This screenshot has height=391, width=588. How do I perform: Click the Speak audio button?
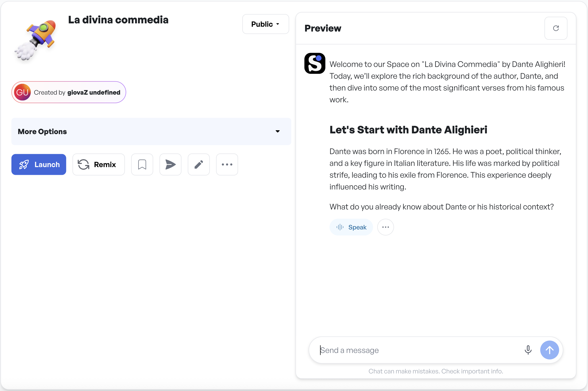[351, 227]
